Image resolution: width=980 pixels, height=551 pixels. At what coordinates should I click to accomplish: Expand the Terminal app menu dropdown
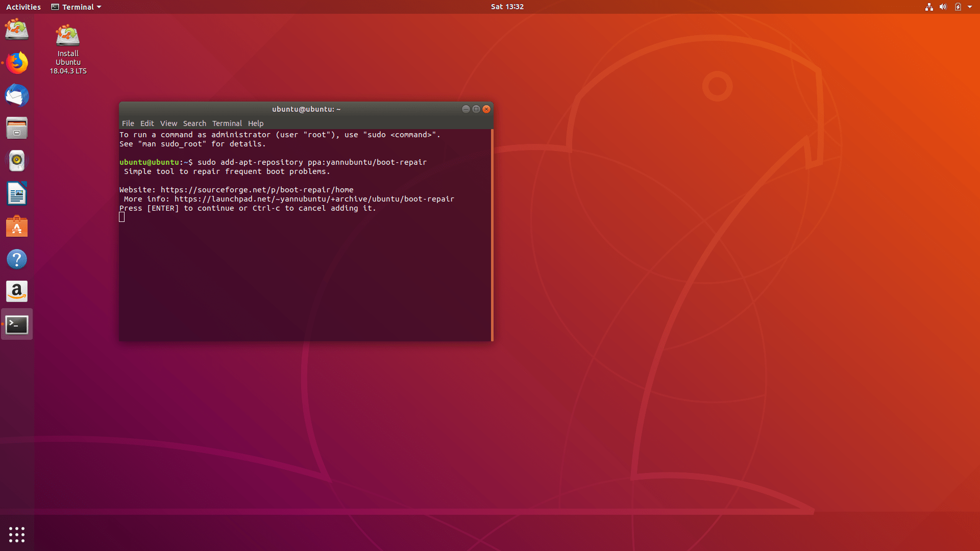77,7
